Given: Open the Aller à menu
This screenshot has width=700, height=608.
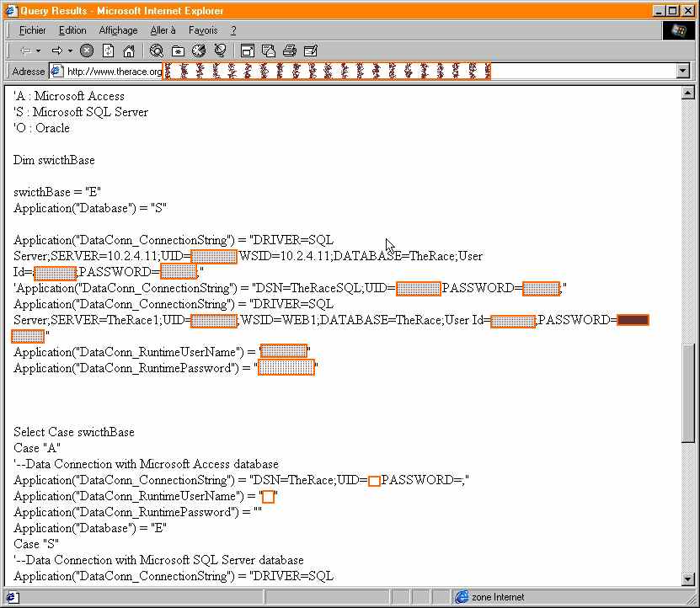Looking at the screenshot, I should click(163, 30).
